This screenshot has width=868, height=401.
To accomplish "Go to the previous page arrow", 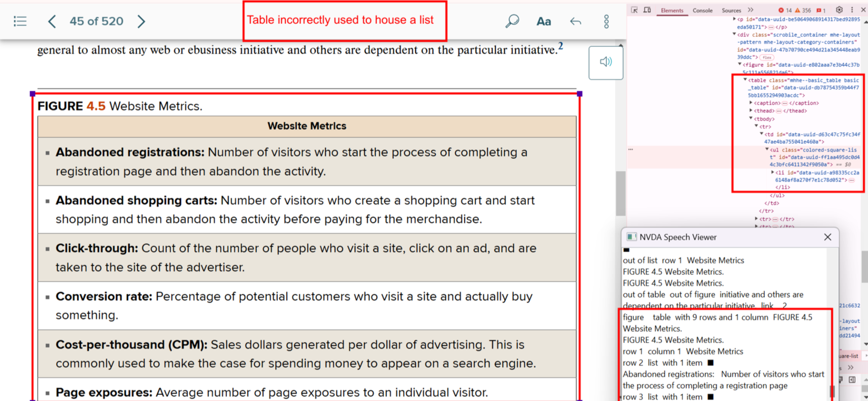I will click(x=52, y=21).
